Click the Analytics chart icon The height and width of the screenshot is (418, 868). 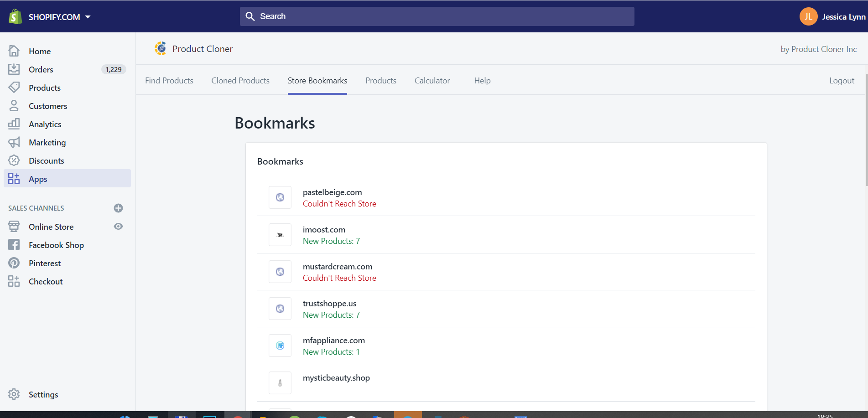(14, 124)
